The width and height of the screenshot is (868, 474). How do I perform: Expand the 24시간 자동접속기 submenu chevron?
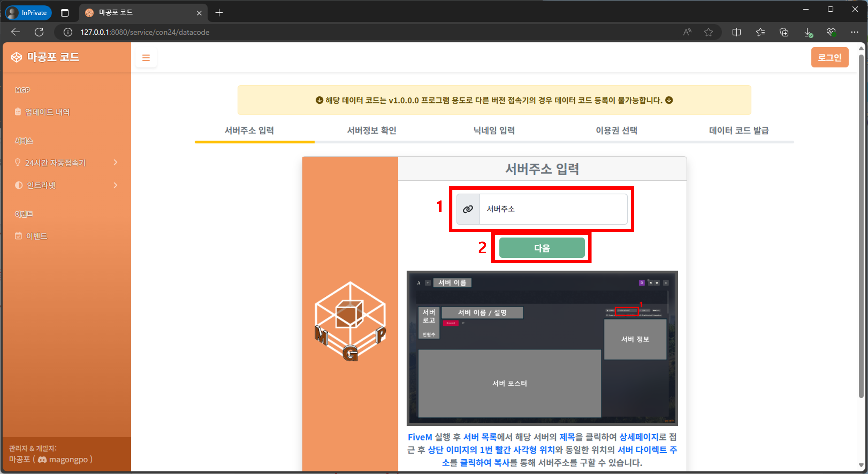[116, 163]
